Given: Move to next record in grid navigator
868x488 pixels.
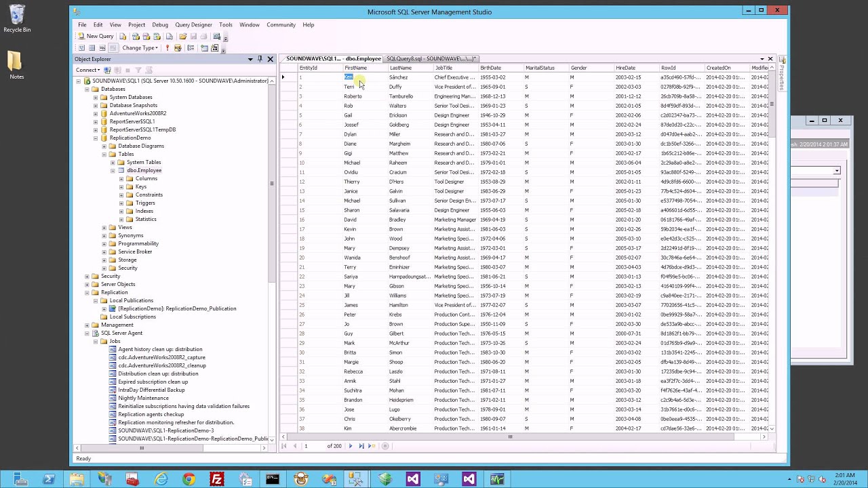Looking at the screenshot, I should coord(351,446).
